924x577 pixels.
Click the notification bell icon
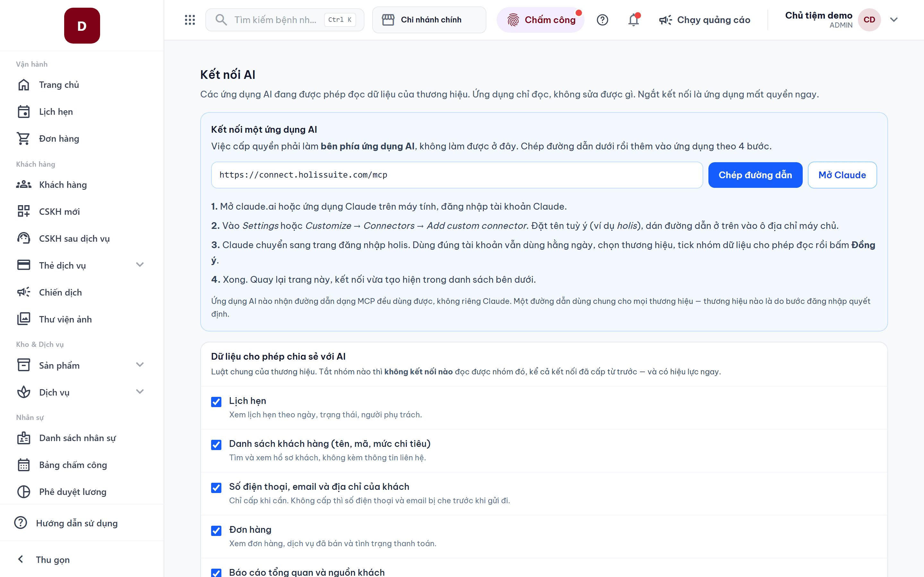click(633, 20)
